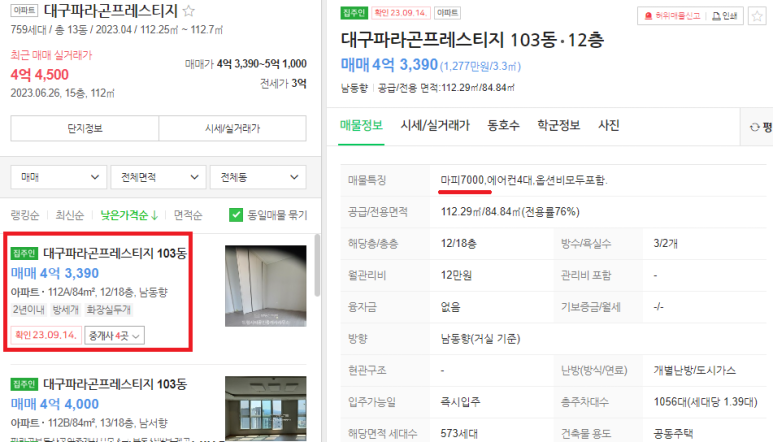This screenshot has height=442, width=773.
Task: Click the star bookmark icon beside 인쇄
Action: [x=757, y=16]
